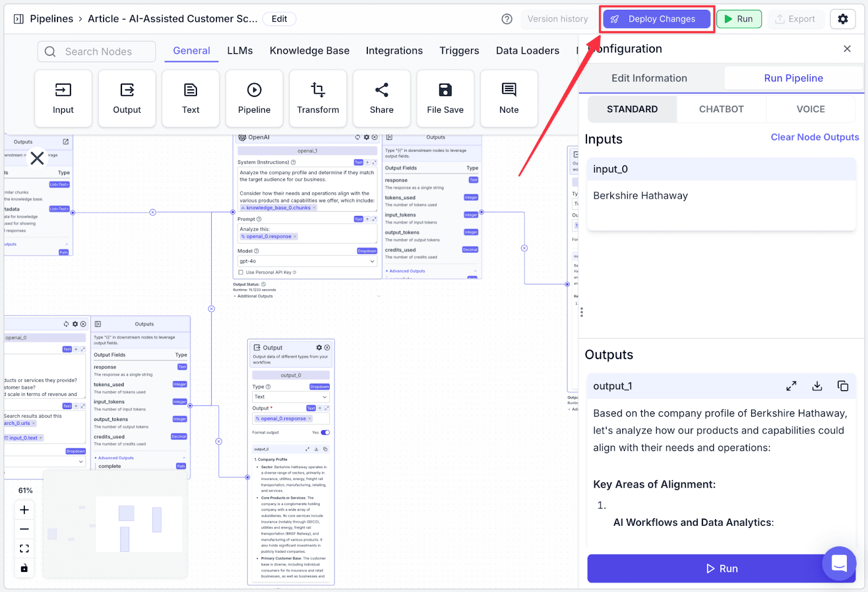Collapse openai_1 Outputs panel icon
This screenshot has width=868, height=592.
point(389,137)
